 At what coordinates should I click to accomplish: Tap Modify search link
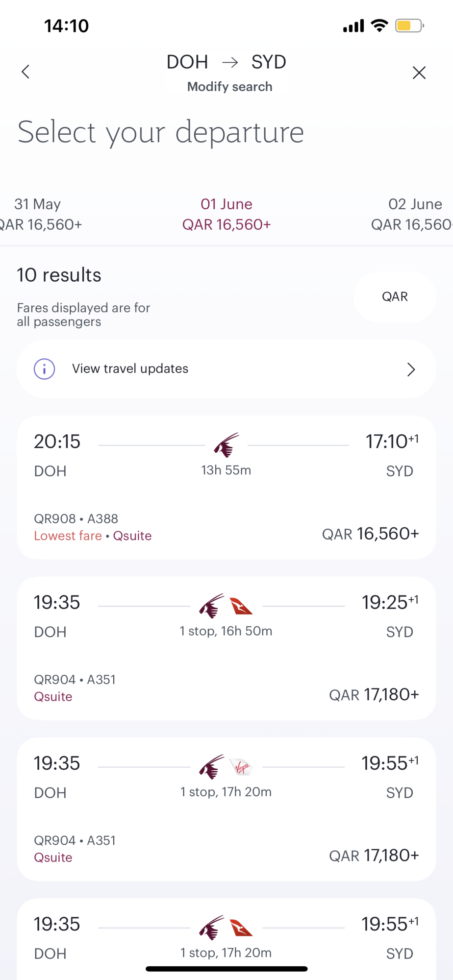(x=229, y=87)
